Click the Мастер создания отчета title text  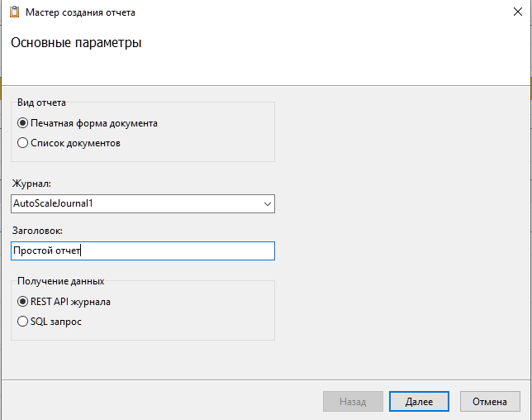pyautogui.click(x=81, y=12)
